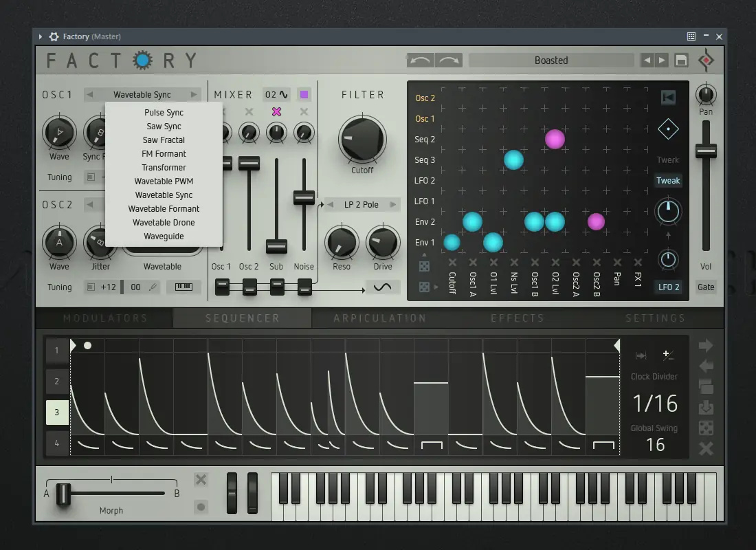This screenshot has height=550, width=756.
Task: Click OSC2 previous type left arrow
Action: (89, 205)
